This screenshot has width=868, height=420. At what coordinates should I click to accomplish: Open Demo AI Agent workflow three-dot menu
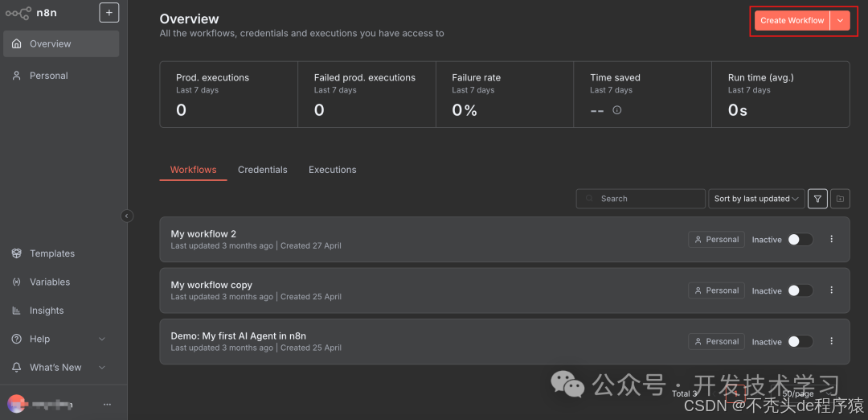[832, 341]
